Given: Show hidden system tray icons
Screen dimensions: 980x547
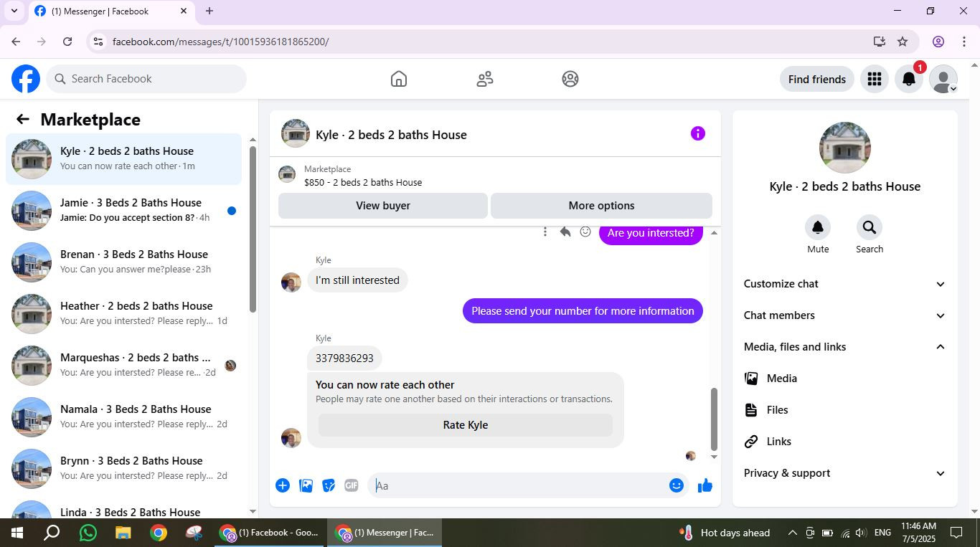Looking at the screenshot, I should point(792,533).
